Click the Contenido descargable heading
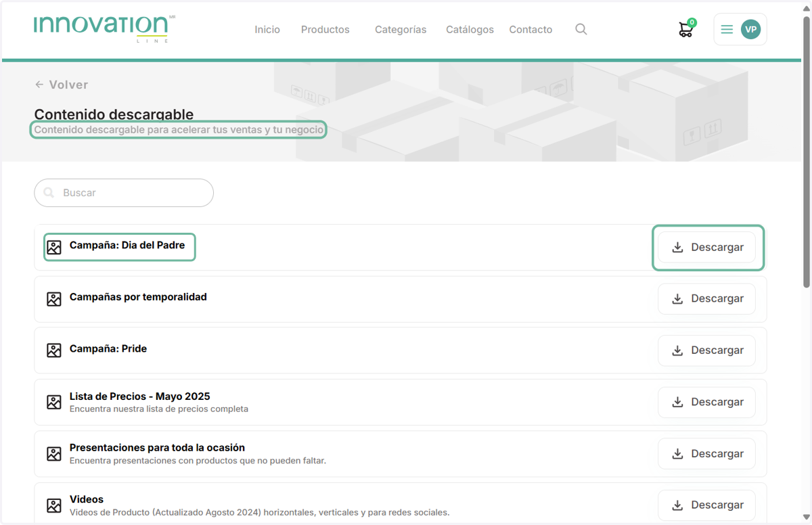 [x=114, y=114]
